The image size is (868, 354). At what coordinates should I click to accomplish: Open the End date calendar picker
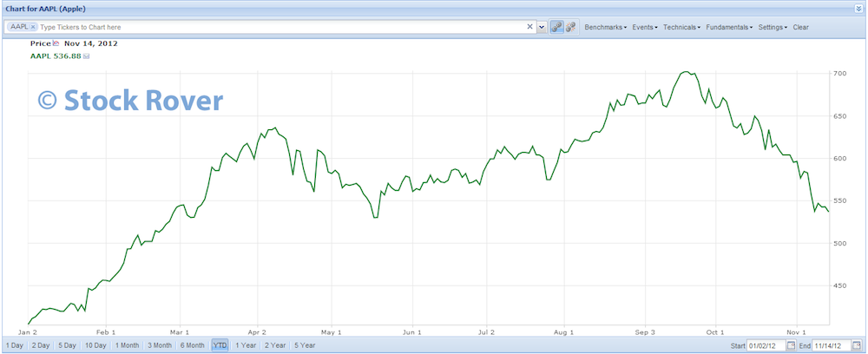click(x=857, y=345)
